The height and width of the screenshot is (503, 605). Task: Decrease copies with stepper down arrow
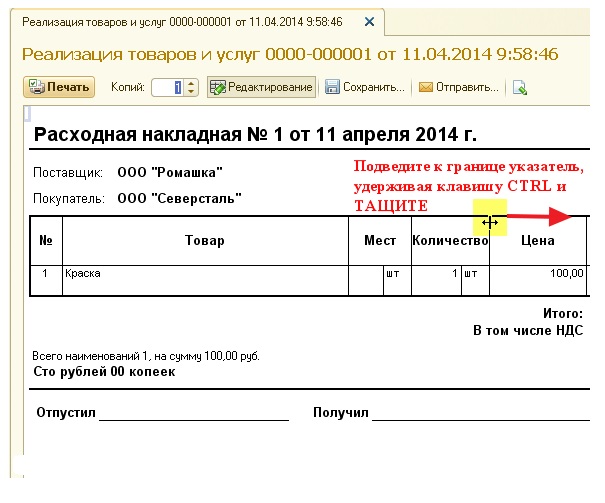[x=191, y=92]
